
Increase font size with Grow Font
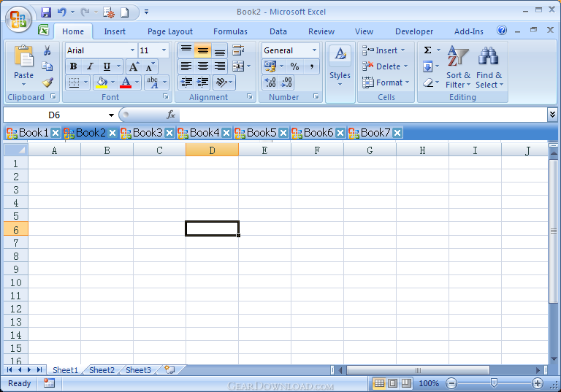[x=134, y=66]
